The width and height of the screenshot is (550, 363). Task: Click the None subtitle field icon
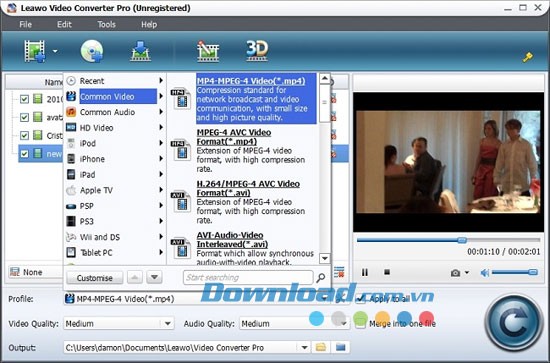pos(15,272)
